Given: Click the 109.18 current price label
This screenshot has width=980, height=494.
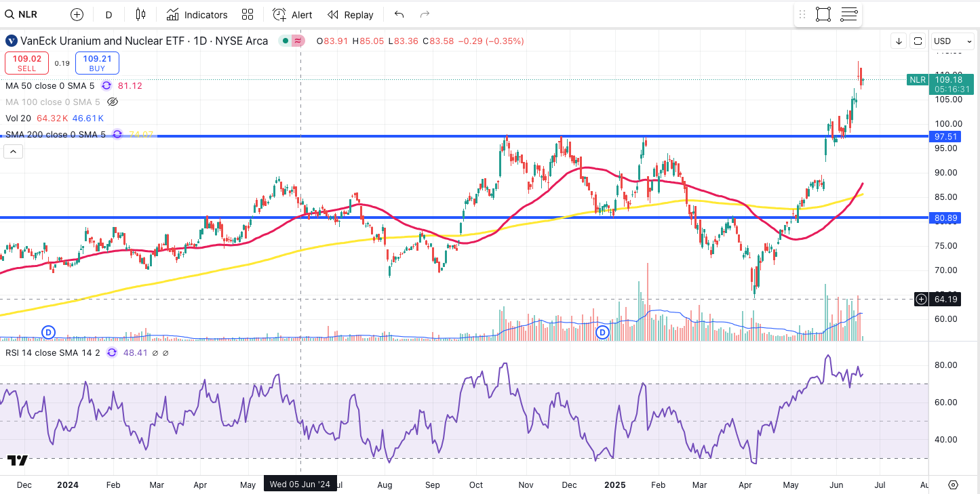Looking at the screenshot, I should pyautogui.click(x=952, y=79).
